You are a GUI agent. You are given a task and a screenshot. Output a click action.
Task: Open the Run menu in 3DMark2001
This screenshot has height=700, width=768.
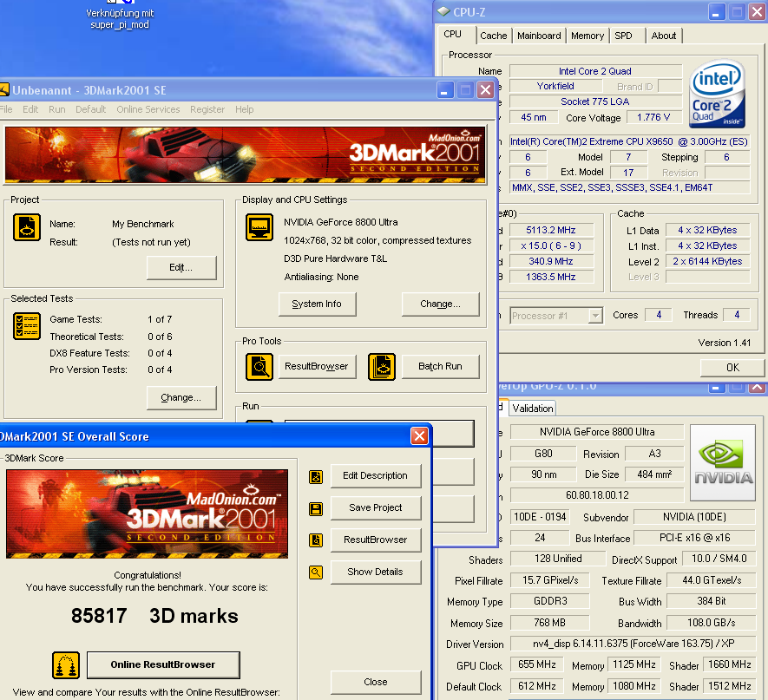click(x=56, y=109)
